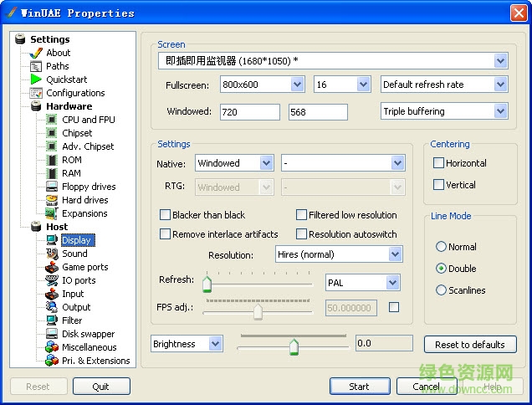532x405 pixels.
Task: Click the Filter monitor icon
Action: tap(52, 320)
